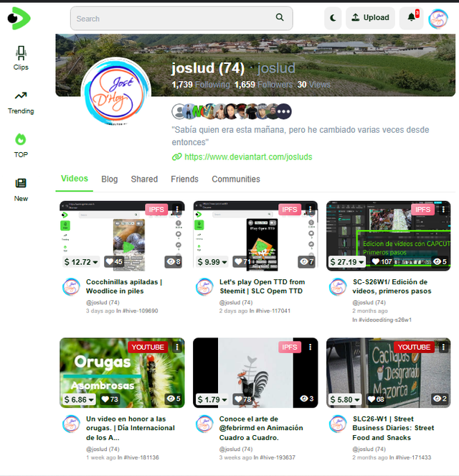Image resolution: width=459 pixels, height=476 pixels.
Task: Like the Open TTD video heart 71
Action: point(242,261)
